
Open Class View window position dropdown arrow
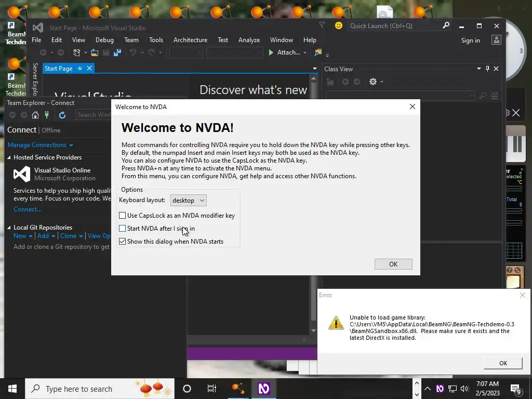coord(478,69)
